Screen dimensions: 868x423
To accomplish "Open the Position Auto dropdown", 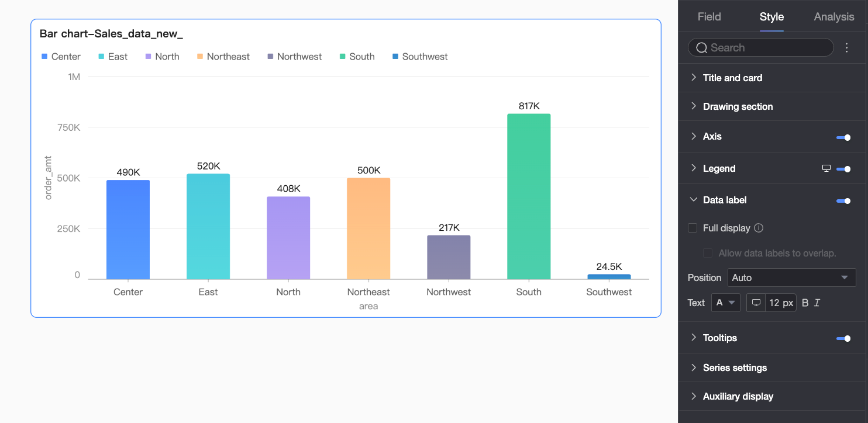I will tap(791, 278).
